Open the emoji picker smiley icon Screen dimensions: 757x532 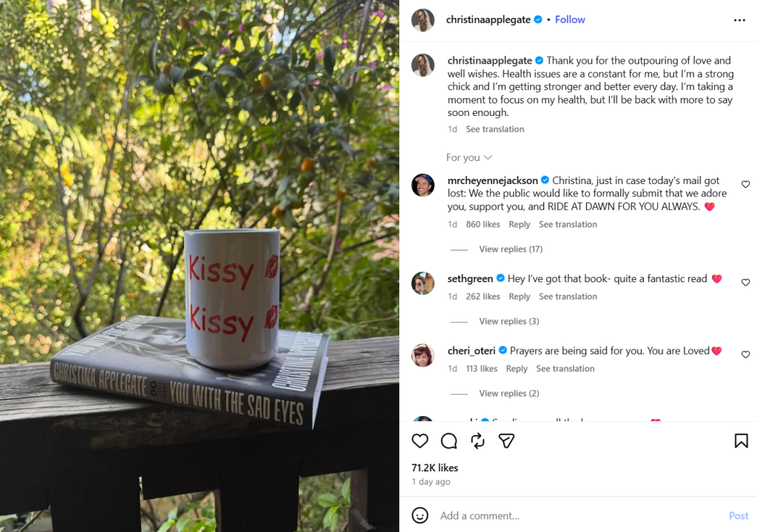click(x=420, y=515)
